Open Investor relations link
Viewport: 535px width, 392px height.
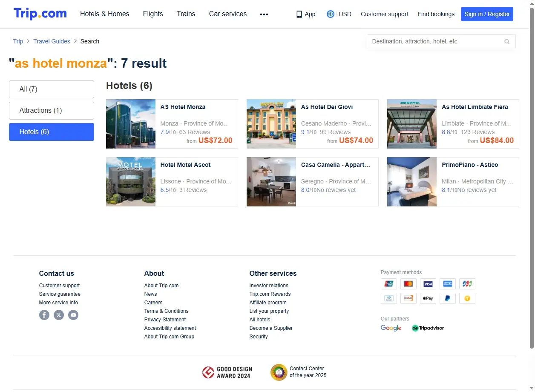pos(269,286)
